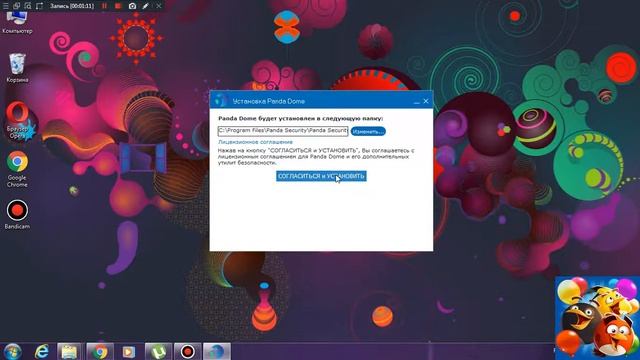
Task: Switch to the Panda installer taskbar button
Action: click(x=217, y=351)
